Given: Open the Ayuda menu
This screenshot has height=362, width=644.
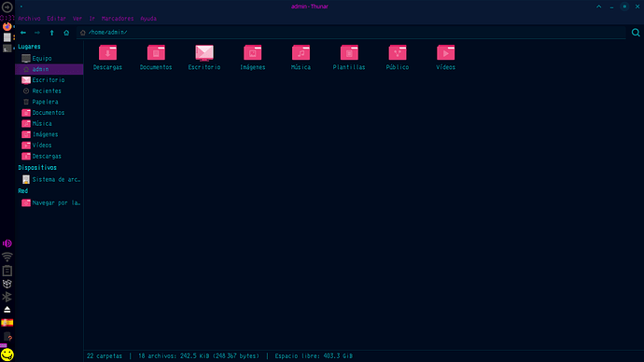Looking at the screenshot, I should click(x=148, y=19).
